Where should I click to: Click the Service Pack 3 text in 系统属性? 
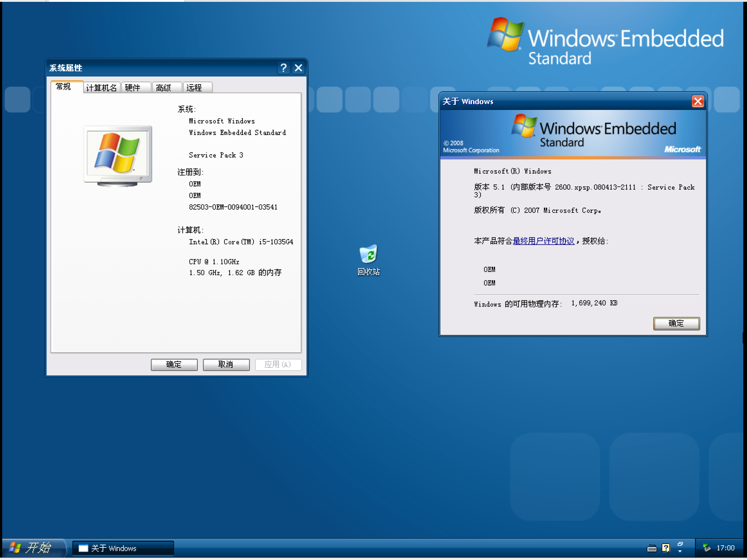click(216, 155)
